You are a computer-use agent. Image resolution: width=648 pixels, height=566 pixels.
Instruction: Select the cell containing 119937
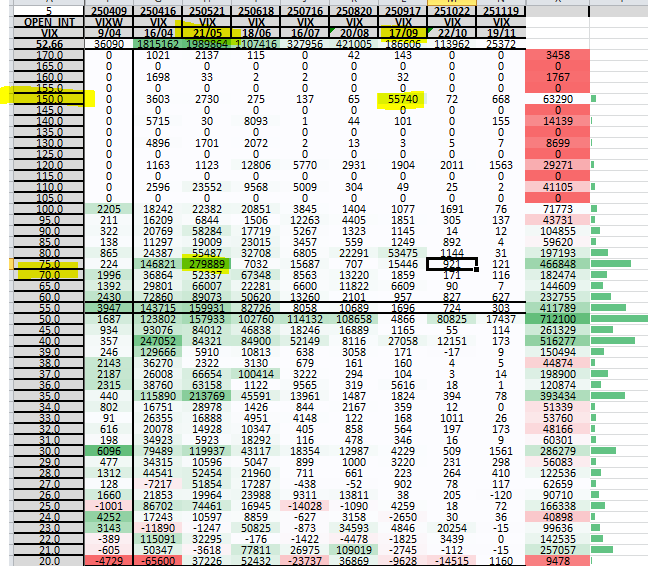207,451
